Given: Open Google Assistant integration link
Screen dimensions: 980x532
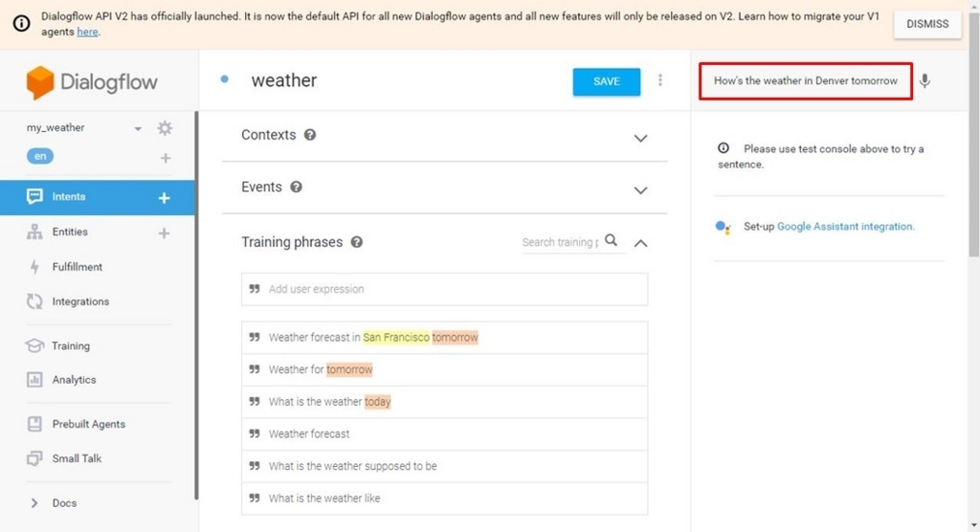Looking at the screenshot, I should 845,227.
